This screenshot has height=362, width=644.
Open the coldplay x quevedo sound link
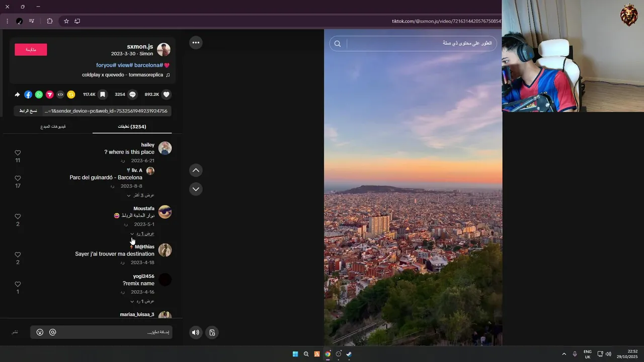point(126,75)
